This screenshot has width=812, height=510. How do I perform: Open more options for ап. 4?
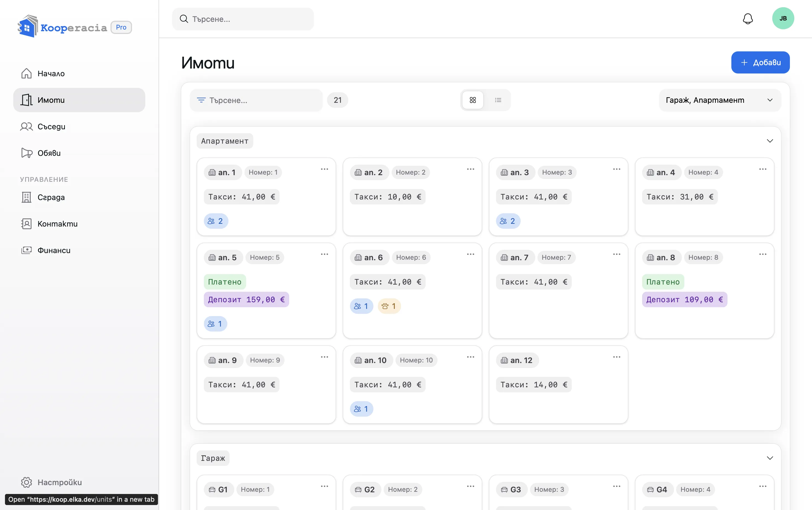click(x=763, y=169)
